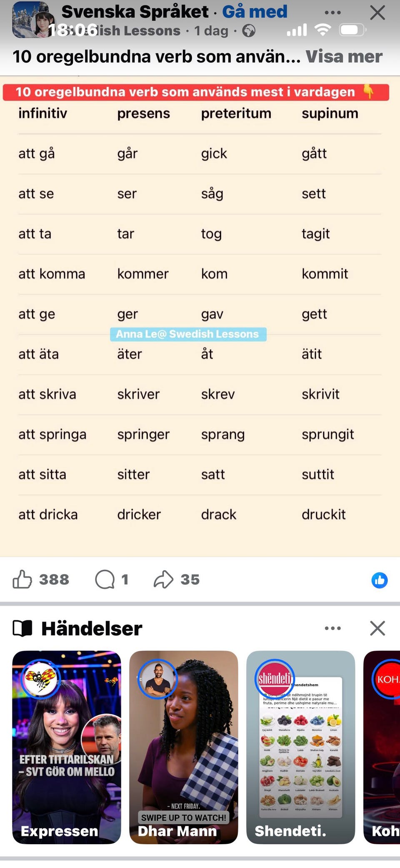Click the 388 likes count
The width and height of the screenshot is (400, 868).
coord(55,579)
